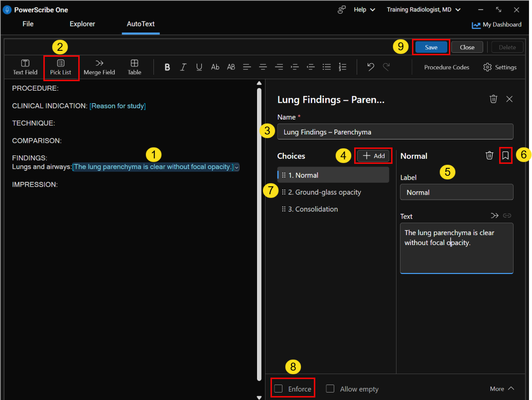Click the Name input field
Screen dimensions: 532x400
(396, 132)
